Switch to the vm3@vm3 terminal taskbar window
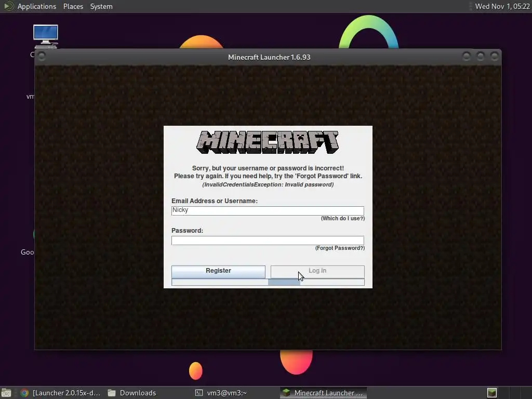 [x=221, y=393]
